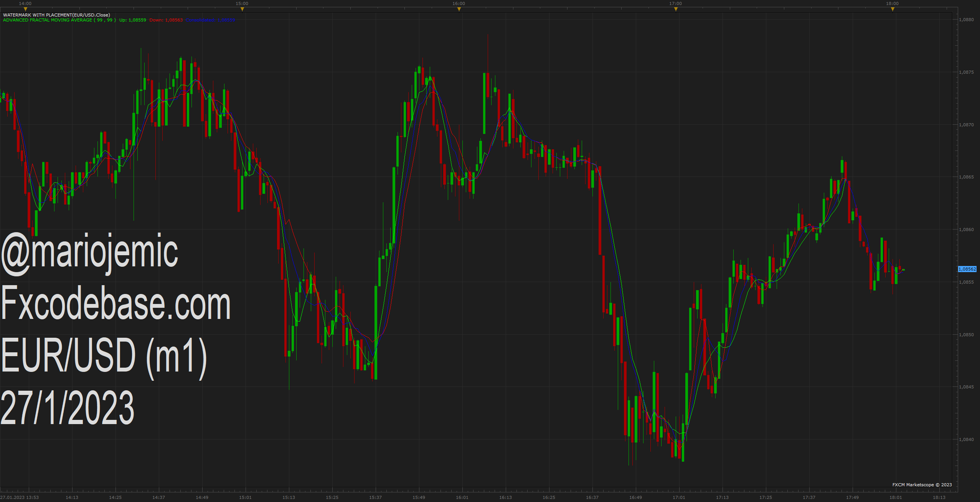Click the 17:13 time axis label
The width and height of the screenshot is (980, 502).
[722, 497]
